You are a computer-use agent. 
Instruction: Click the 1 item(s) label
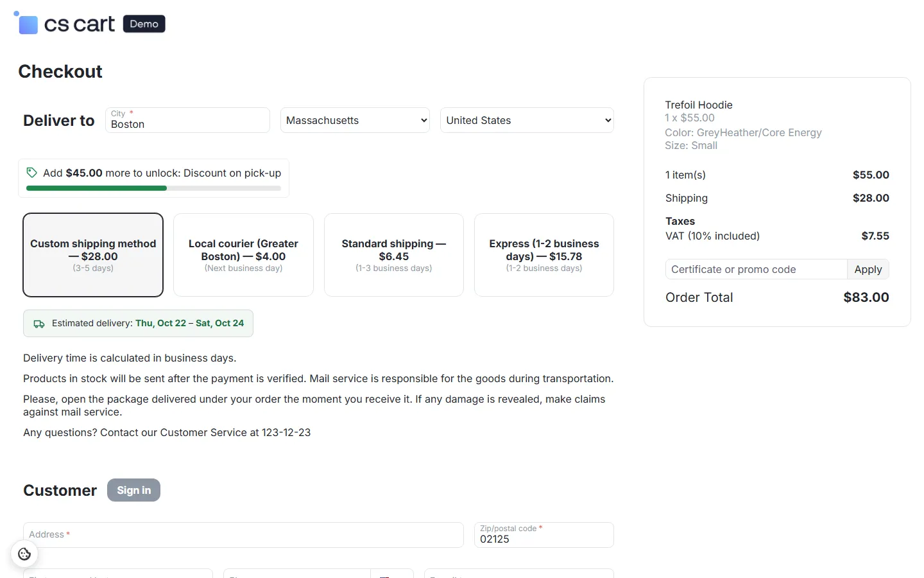pyautogui.click(x=685, y=175)
